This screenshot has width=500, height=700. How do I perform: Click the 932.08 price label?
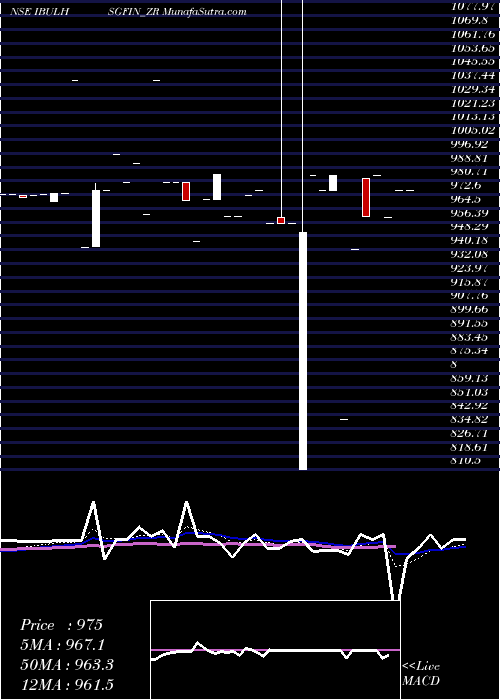470,254
